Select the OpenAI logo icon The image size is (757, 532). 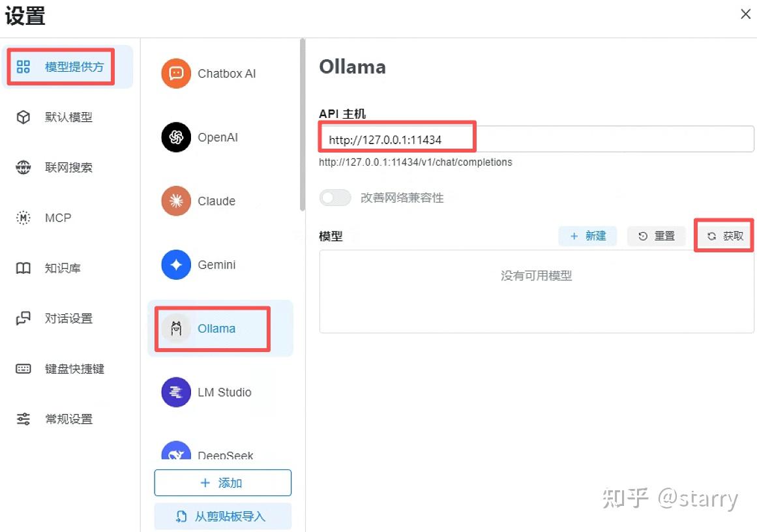click(176, 138)
